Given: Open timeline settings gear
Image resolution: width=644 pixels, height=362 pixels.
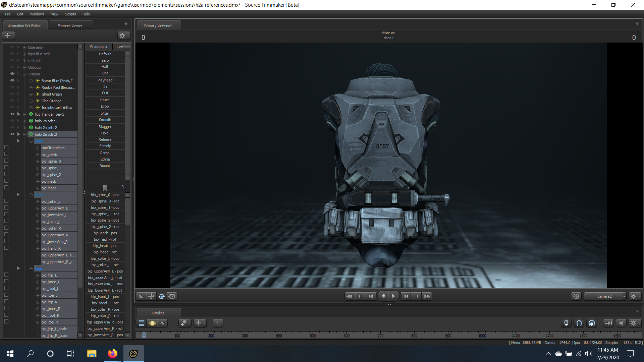Looking at the screenshot, I should click(x=634, y=323).
